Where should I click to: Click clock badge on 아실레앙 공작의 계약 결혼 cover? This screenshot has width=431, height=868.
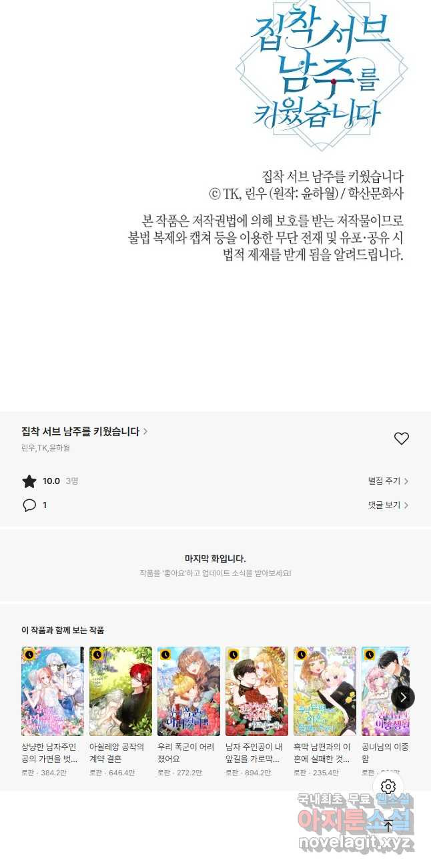coord(97,655)
